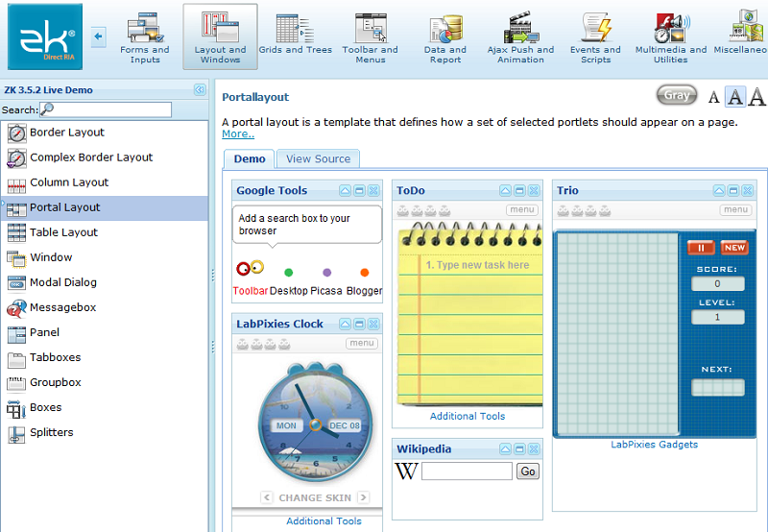Screen dimensions: 768x532
Task: Switch to the View Source tab
Action: coord(318,159)
